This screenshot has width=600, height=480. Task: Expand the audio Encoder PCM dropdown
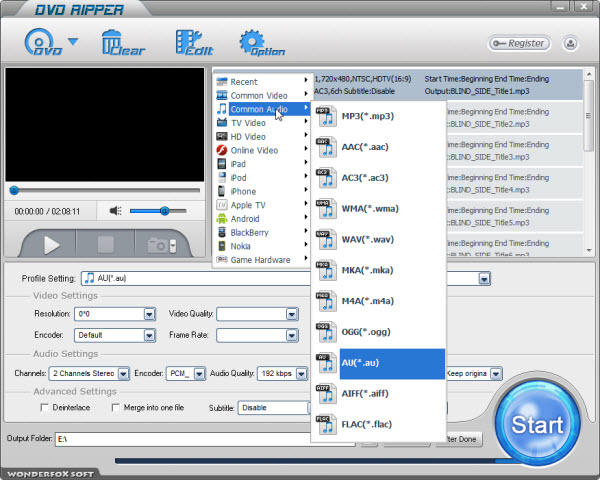point(199,374)
